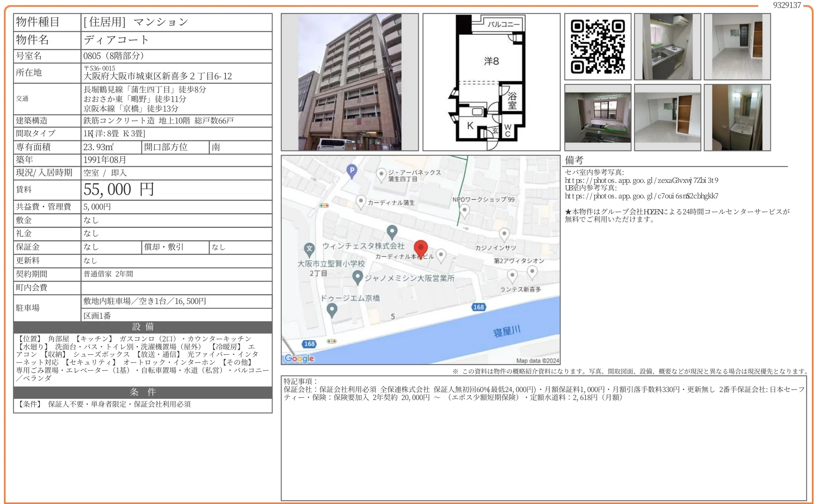The height and width of the screenshot is (504, 819).
Task: Click the blue parking P marker
Action: (351, 171)
